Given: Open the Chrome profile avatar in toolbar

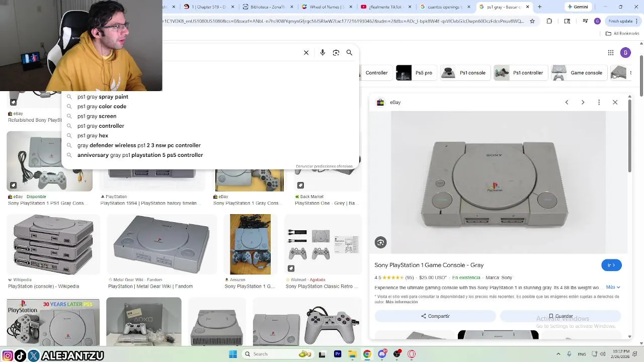Looking at the screenshot, I should [597, 21].
